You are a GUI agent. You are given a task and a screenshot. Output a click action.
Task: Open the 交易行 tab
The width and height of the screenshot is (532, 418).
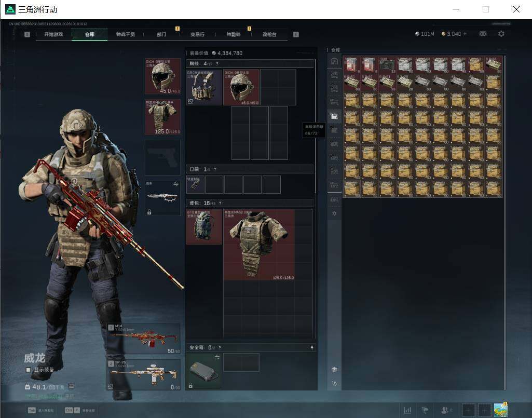coord(197,34)
